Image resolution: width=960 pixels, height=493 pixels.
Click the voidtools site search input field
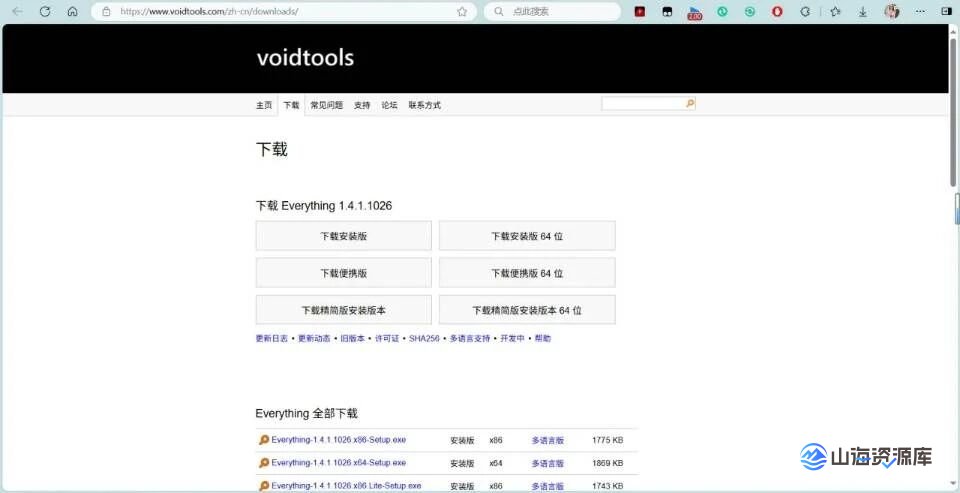point(642,104)
